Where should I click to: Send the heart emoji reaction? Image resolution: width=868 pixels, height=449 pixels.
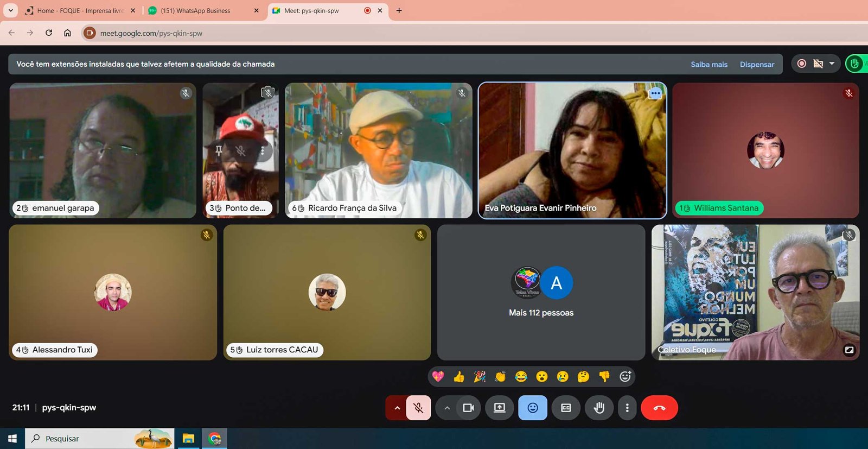coord(438,376)
